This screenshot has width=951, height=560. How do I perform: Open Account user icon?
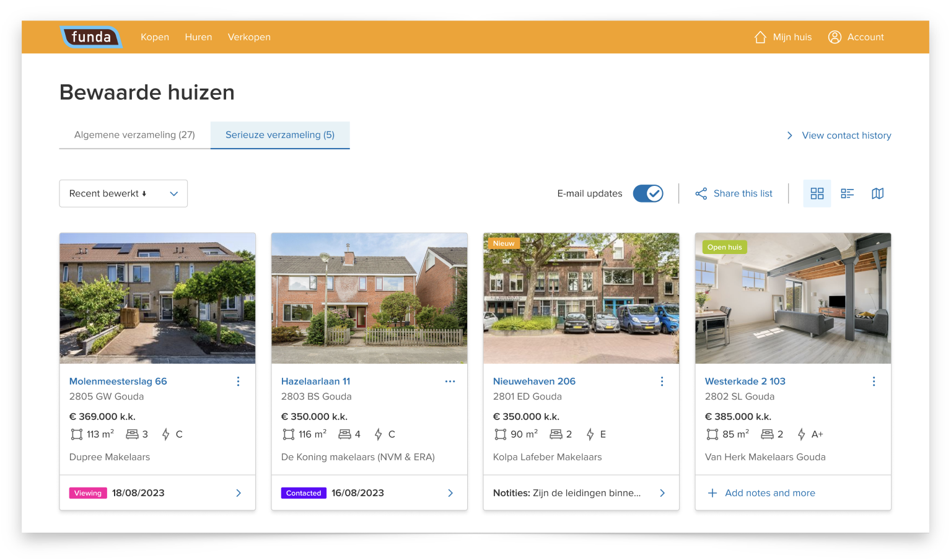point(835,37)
